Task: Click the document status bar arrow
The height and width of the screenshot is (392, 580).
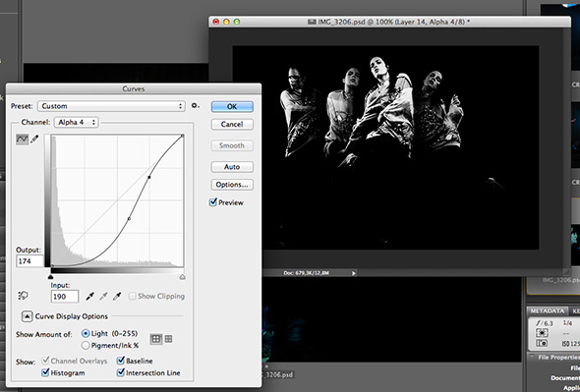Action: tap(354, 273)
